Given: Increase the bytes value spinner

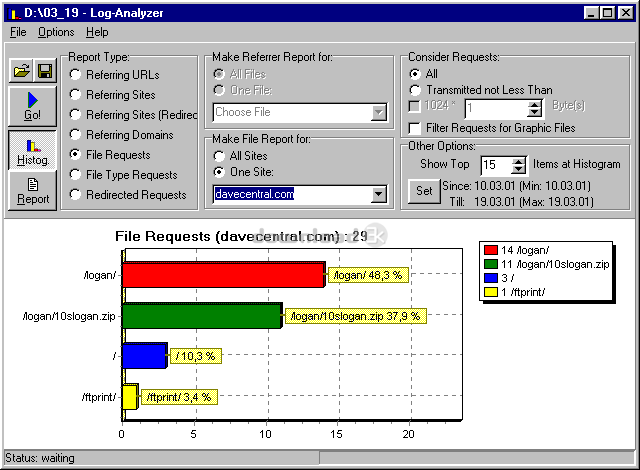Looking at the screenshot, I should tap(534, 104).
